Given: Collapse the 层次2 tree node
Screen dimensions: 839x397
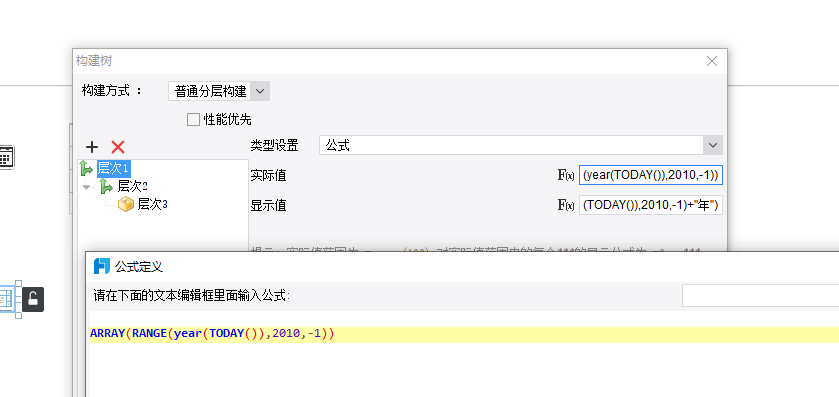Looking at the screenshot, I should 86,187.
